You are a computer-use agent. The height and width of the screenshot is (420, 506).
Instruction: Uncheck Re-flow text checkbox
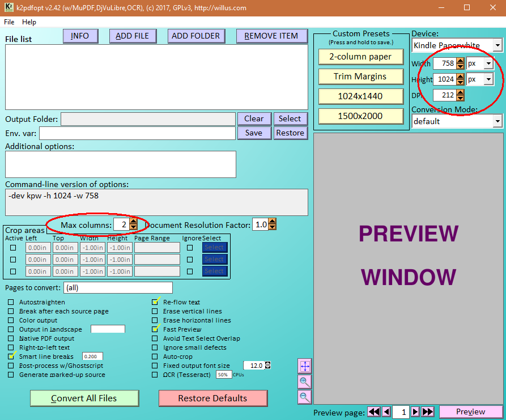155,302
